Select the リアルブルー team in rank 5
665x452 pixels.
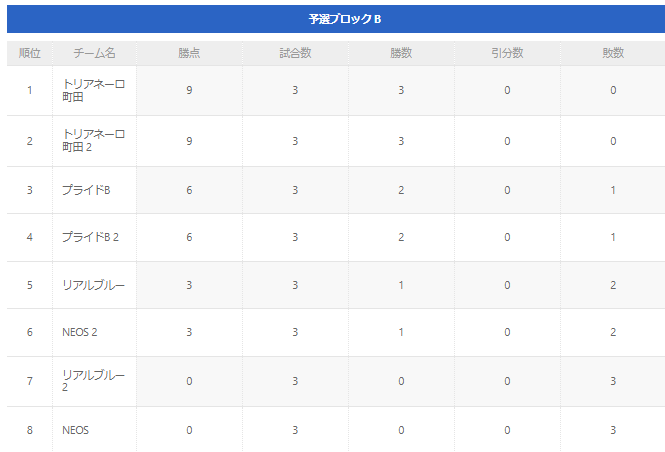(x=93, y=285)
